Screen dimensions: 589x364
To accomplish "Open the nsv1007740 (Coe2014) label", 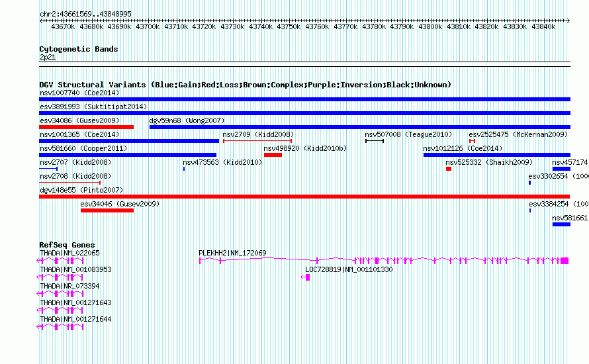I will tap(79, 93).
